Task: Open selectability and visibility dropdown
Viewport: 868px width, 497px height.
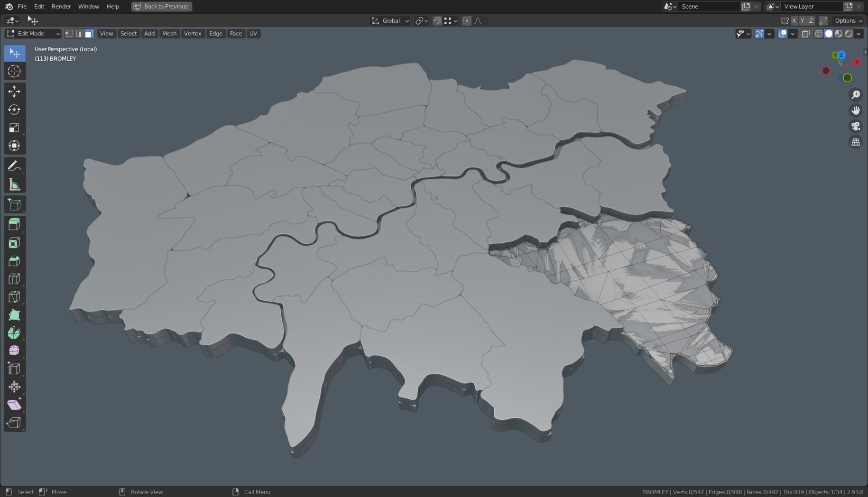Action: (743, 34)
